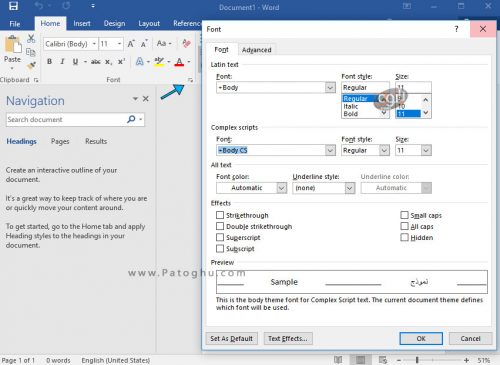This screenshot has height=365, width=500.
Task: Close the Navigation pane with X
Action: (x=146, y=99)
